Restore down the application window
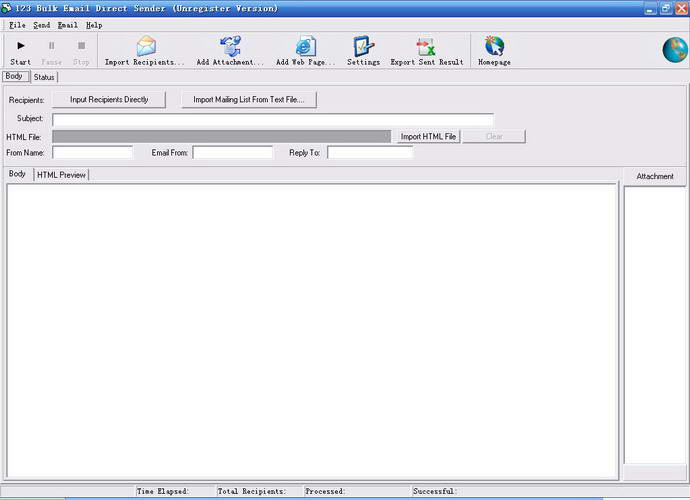This screenshot has height=500, width=690. coord(666,8)
